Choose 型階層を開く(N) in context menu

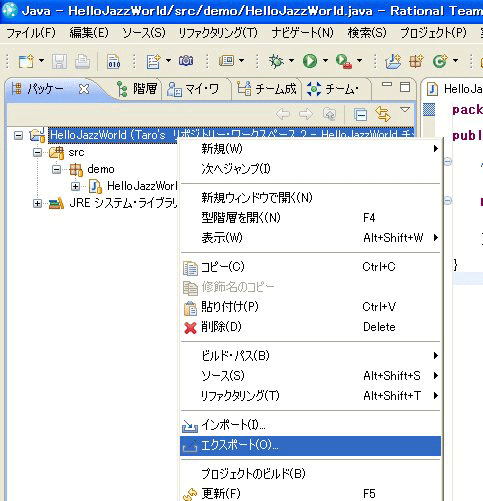point(310,218)
